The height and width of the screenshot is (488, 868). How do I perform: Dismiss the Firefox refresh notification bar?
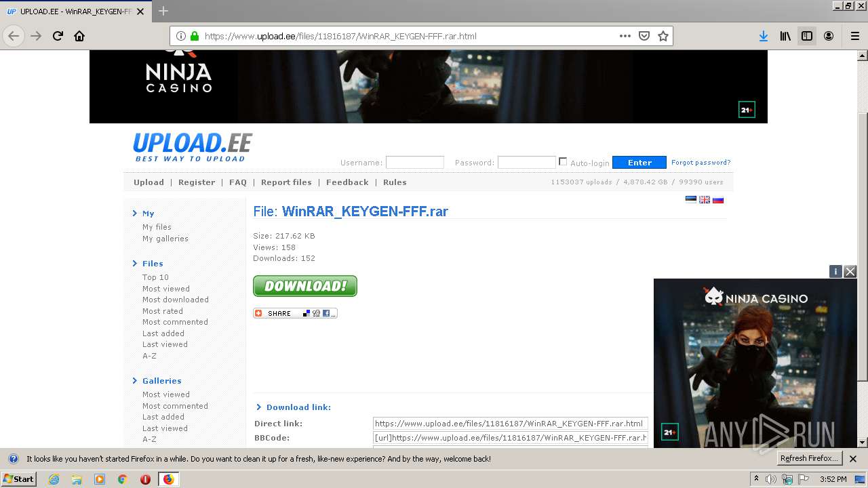pyautogui.click(x=853, y=459)
